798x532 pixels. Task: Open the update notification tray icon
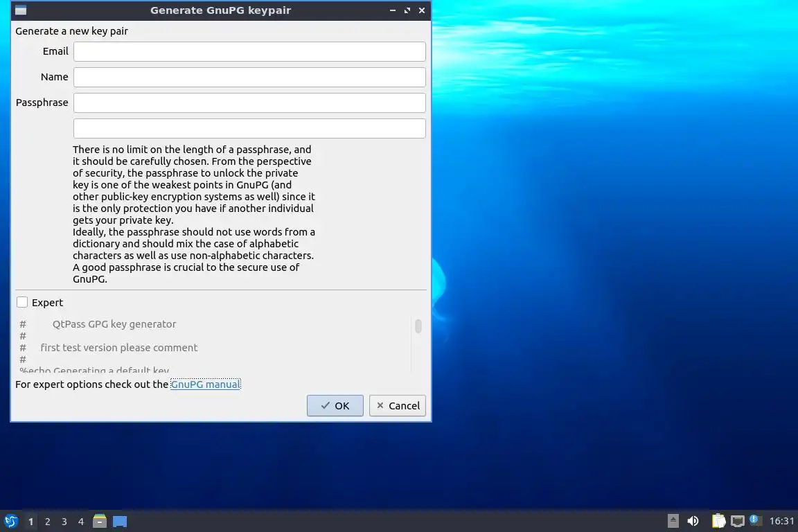click(756, 520)
